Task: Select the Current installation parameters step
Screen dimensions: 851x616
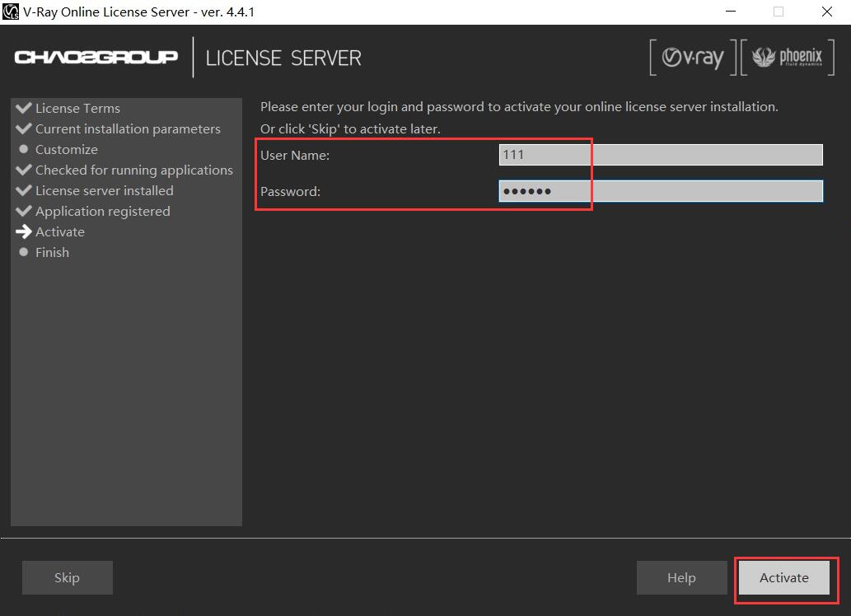Action: [128, 128]
